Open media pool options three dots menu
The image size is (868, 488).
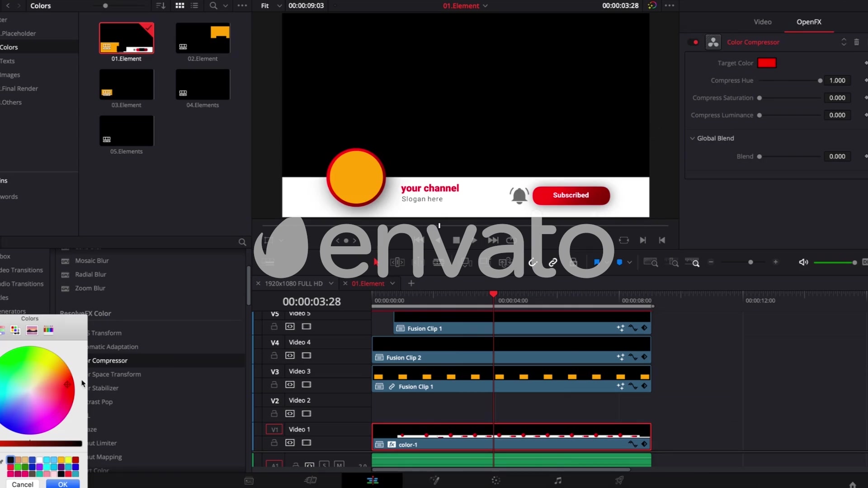click(x=242, y=6)
